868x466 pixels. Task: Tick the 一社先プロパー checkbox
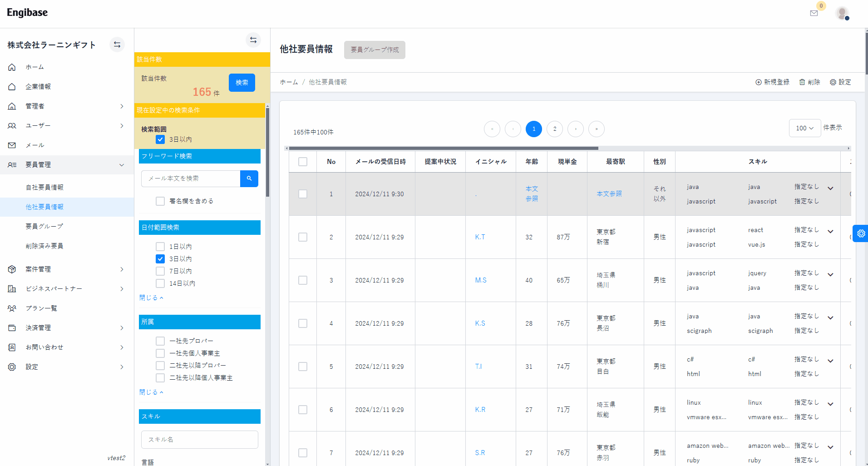click(160, 341)
